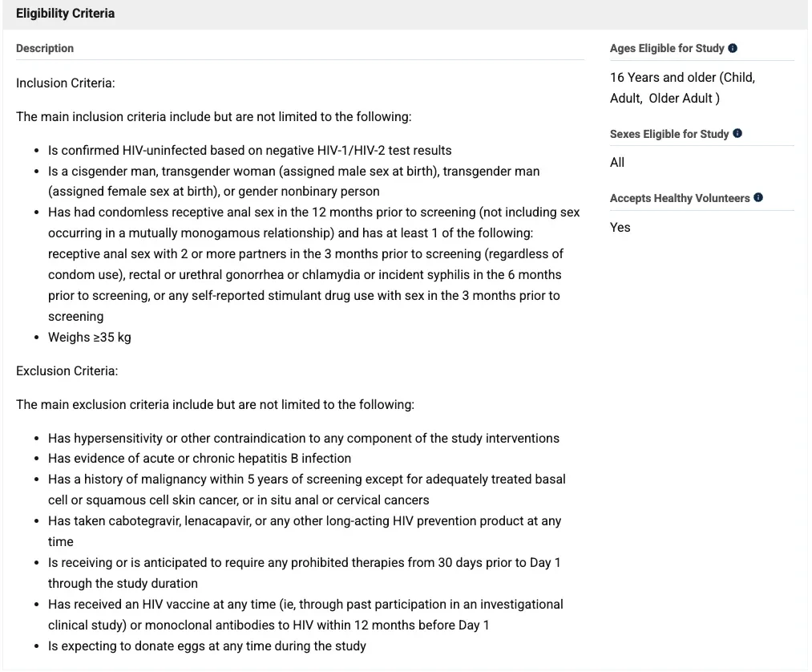Image resolution: width=812 pixels, height=672 pixels.
Task: Click the 'main inclusion criteria include' sentence
Action: click(x=213, y=116)
